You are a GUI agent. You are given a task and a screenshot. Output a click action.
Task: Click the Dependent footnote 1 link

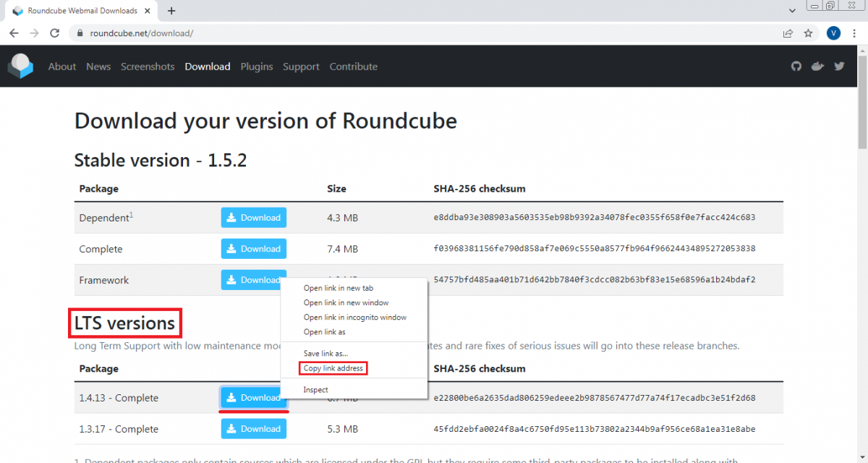(x=131, y=214)
